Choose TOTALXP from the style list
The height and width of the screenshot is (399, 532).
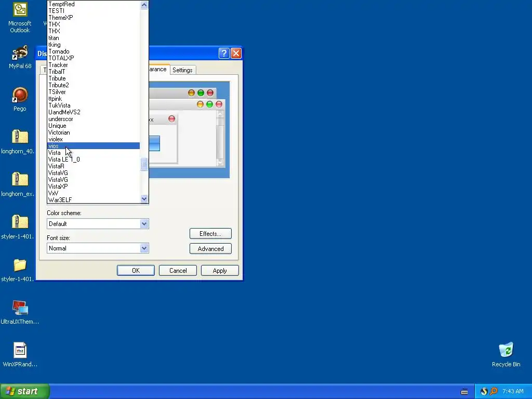(94, 58)
